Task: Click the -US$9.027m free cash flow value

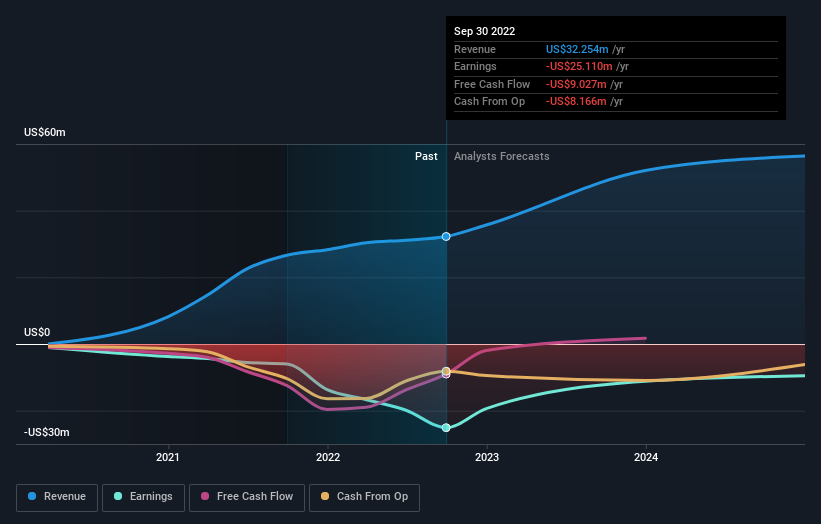Action: coord(576,84)
